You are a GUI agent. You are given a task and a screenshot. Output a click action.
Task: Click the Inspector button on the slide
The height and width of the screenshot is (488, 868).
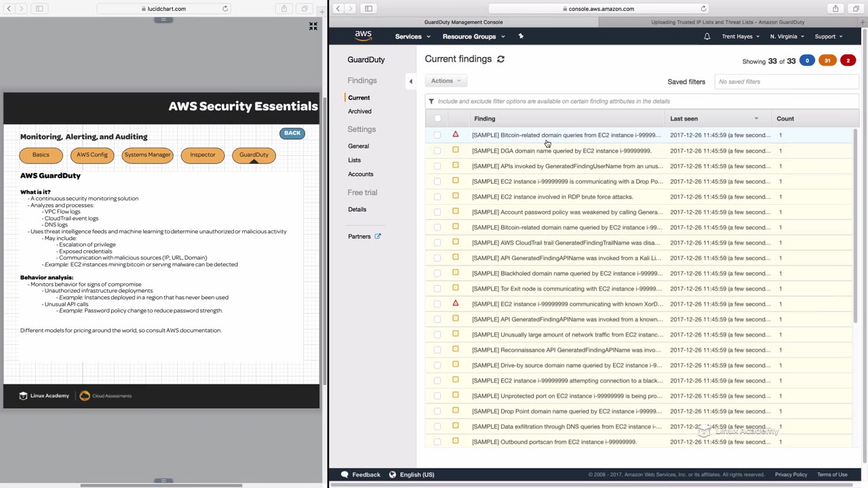coord(203,155)
